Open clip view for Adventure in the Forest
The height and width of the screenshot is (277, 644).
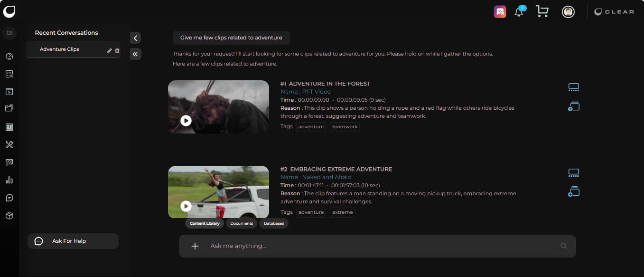click(574, 87)
